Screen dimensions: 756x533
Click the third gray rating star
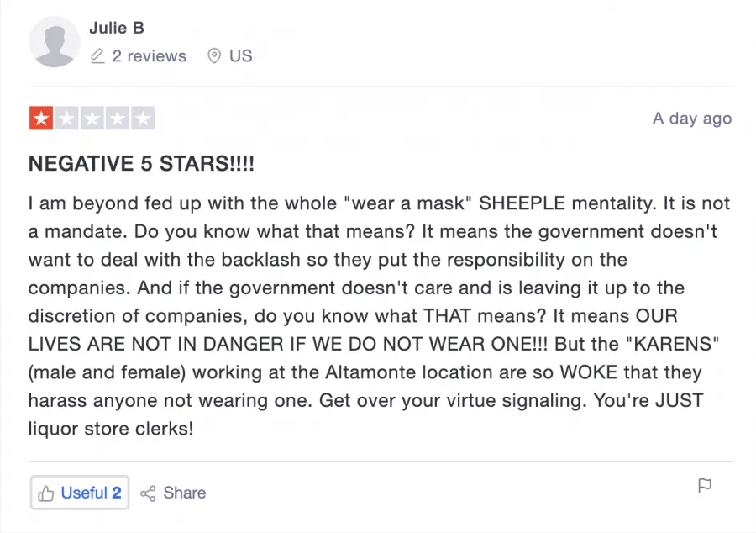tap(92, 119)
